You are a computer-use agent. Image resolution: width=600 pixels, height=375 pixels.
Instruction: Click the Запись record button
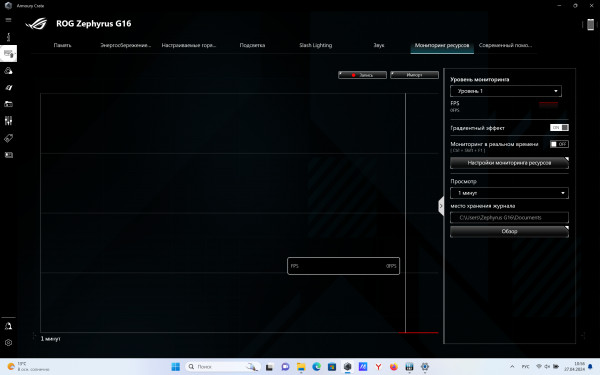[x=362, y=75]
